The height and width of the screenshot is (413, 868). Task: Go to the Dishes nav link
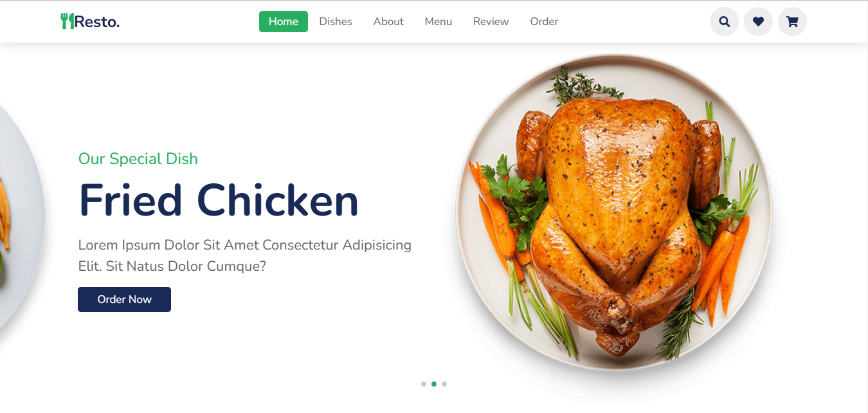[336, 21]
